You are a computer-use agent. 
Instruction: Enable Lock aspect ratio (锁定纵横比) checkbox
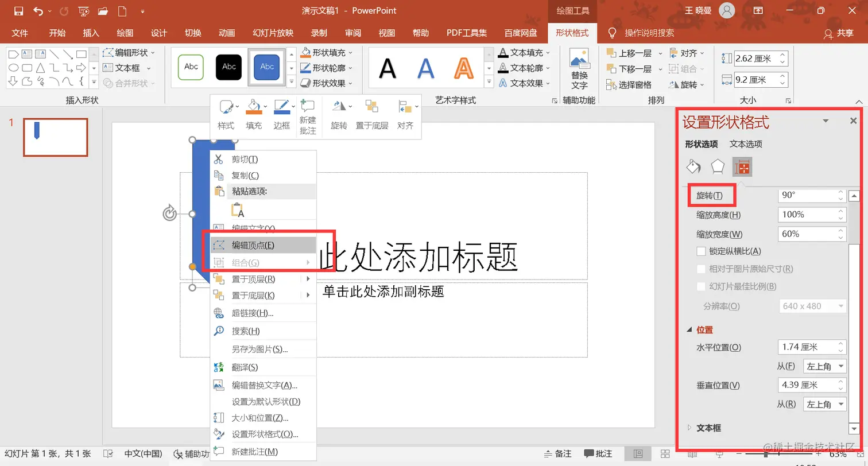(x=700, y=251)
